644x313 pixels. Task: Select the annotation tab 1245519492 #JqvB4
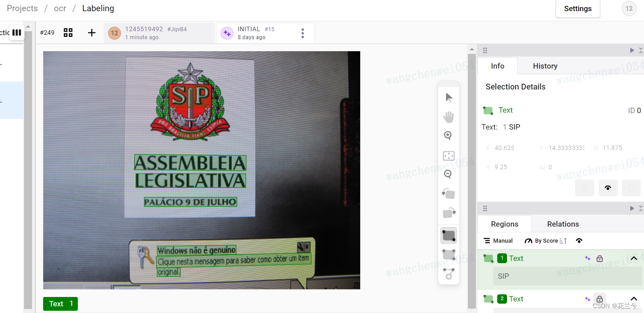pos(159,33)
